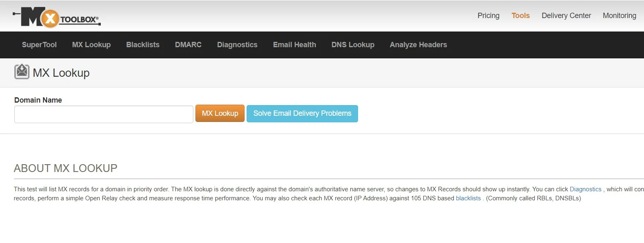Open the DNS Lookup tool
644x243 pixels.
[x=353, y=45]
